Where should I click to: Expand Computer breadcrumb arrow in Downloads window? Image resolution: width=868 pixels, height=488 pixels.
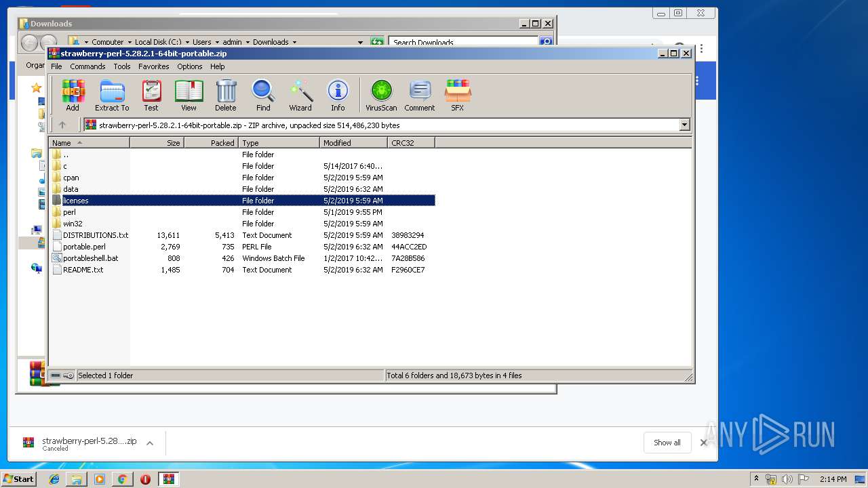(129, 42)
